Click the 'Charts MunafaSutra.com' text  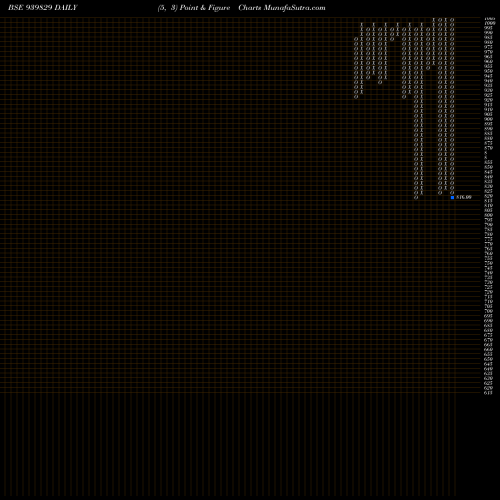282,8
